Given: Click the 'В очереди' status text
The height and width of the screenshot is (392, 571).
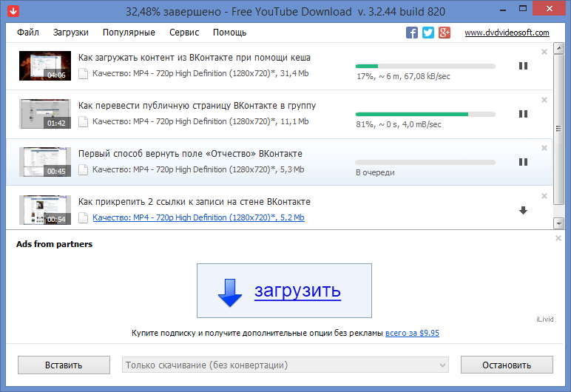Looking at the screenshot, I should [375, 172].
